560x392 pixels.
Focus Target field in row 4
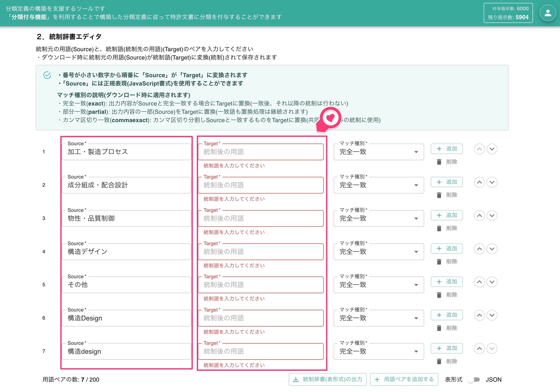pos(261,252)
